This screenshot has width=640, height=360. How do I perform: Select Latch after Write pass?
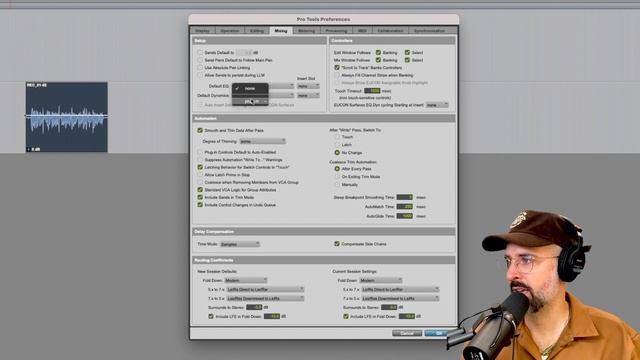337,145
